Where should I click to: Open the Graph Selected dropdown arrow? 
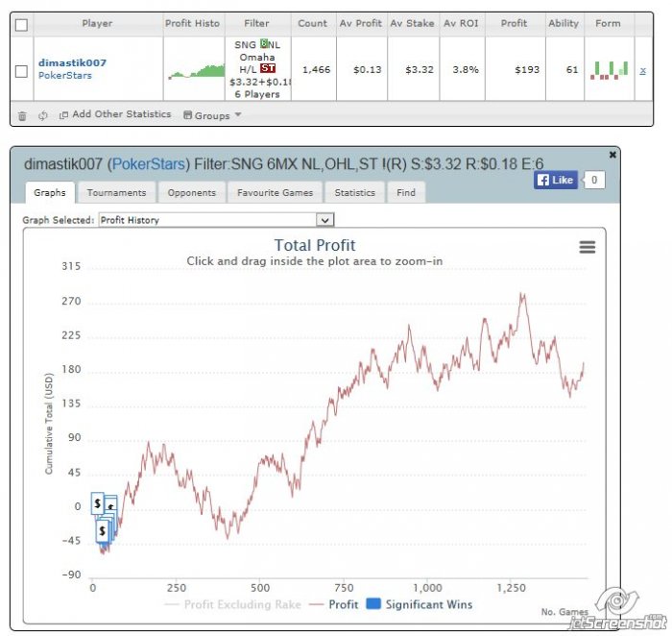324,220
